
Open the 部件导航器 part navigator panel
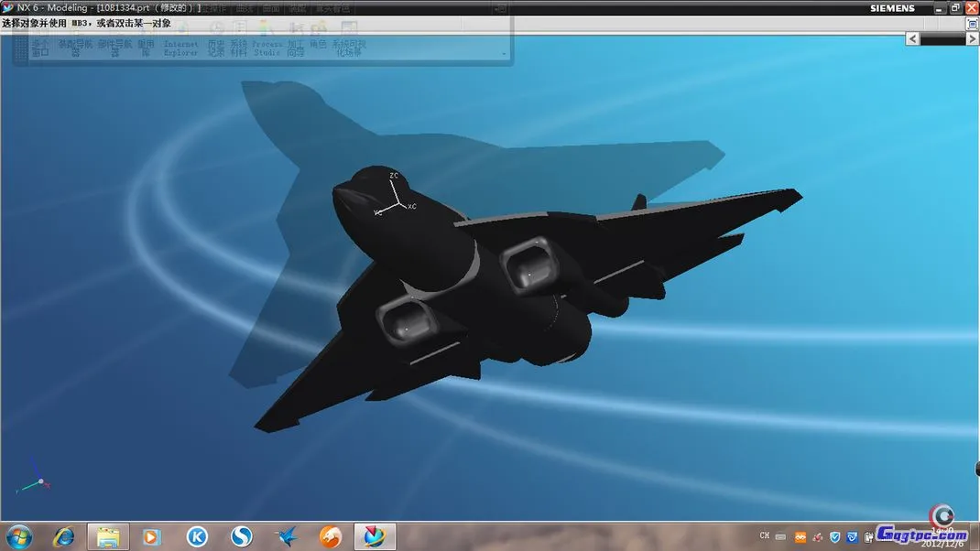(x=114, y=48)
